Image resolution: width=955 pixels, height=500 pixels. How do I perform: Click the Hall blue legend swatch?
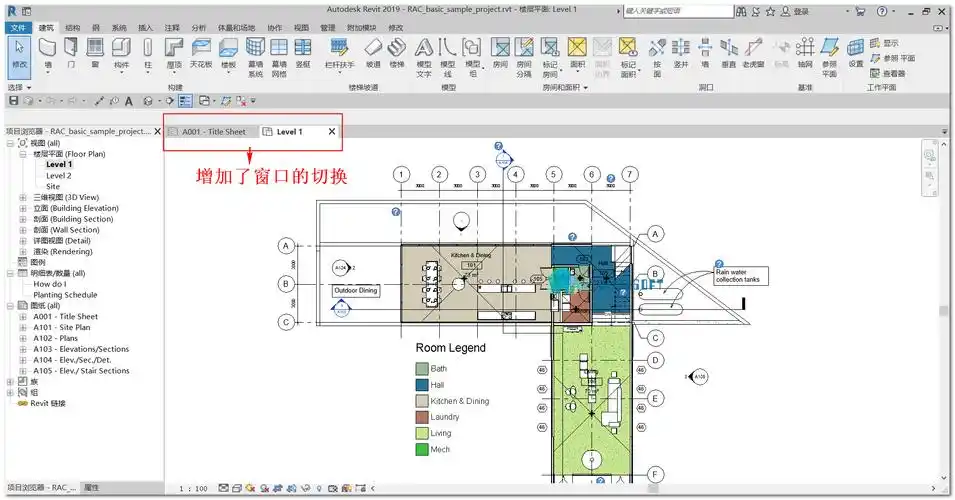(x=422, y=385)
